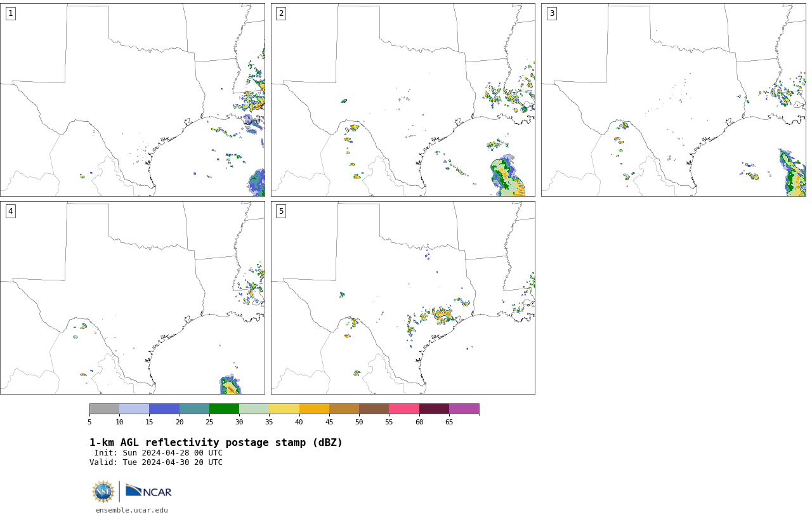Click the yellow 35-40 dBZ swatch
Screen dimensions: 812x517
[x=284, y=409]
